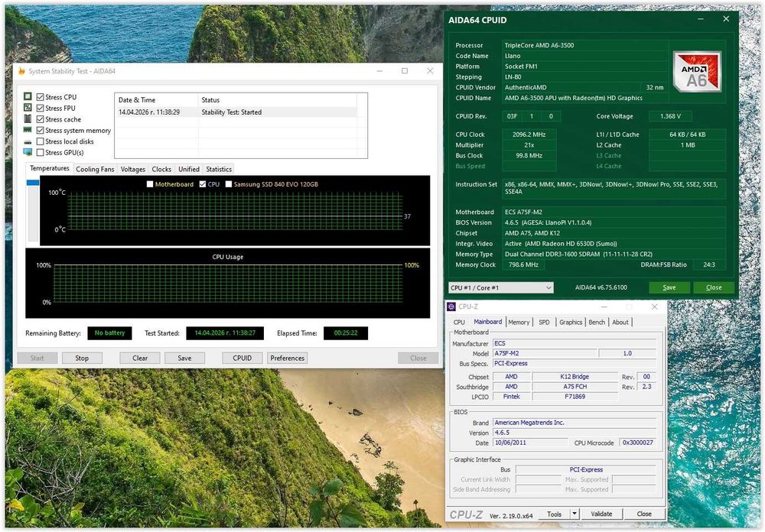The height and width of the screenshot is (532, 765).
Task: Click the BIOS Date 10/06/2011 field
Action: [x=530, y=443]
